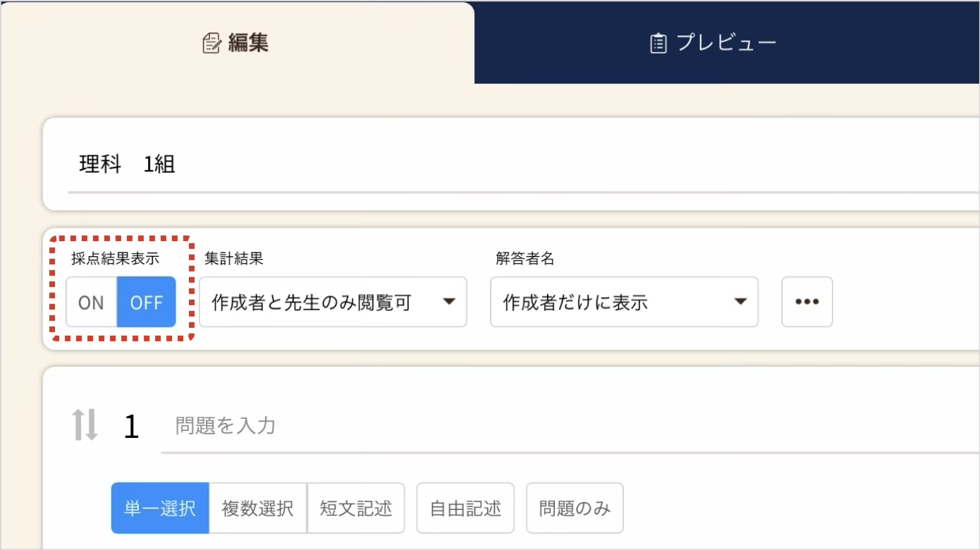This screenshot has height=550, width=980.
Task: Click the dropdown arrow in 集計結果 selector
Action: pyautogui.click(x=448, y=302)
